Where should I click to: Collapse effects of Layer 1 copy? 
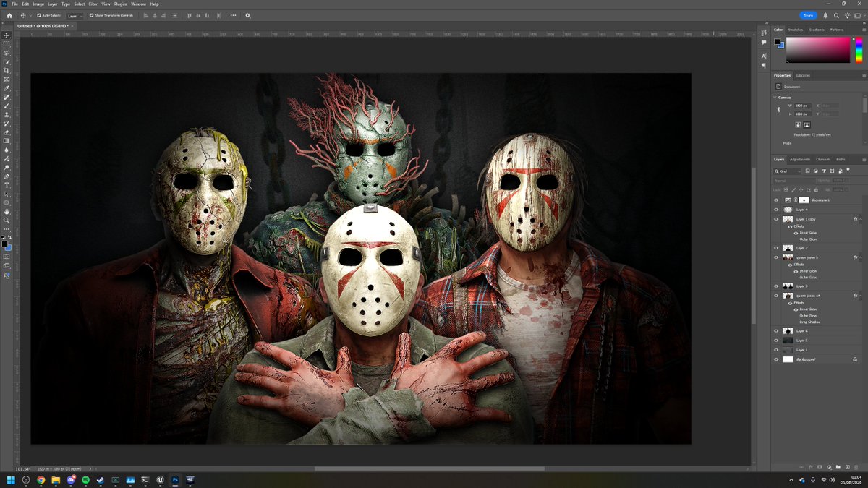[x=860, y=219]
